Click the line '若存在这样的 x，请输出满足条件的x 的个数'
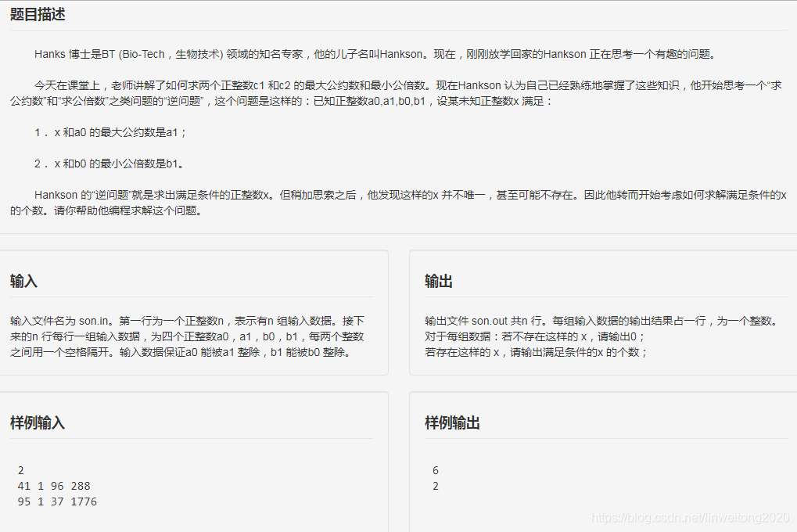Viewport: 797px width, 532px height. point(537,352)
